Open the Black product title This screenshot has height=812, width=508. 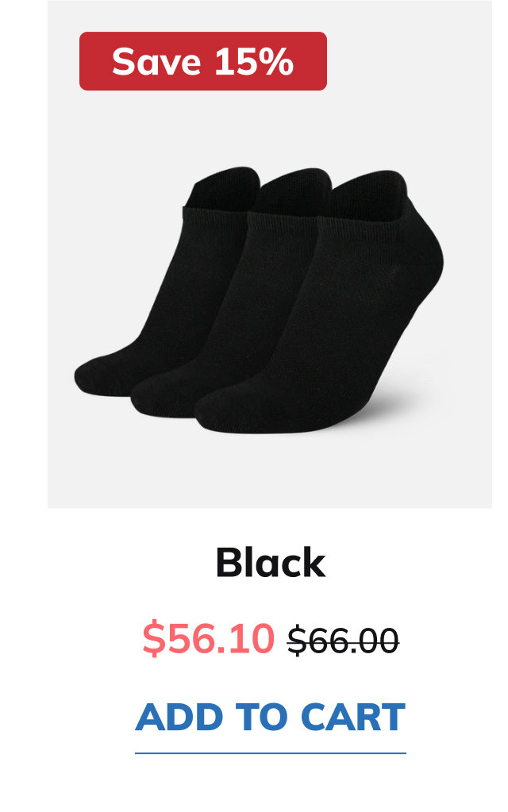point(271,563)
